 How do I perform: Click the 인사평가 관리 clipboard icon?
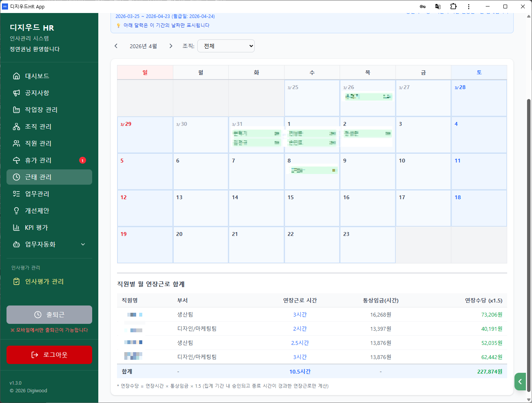[16, 281]
